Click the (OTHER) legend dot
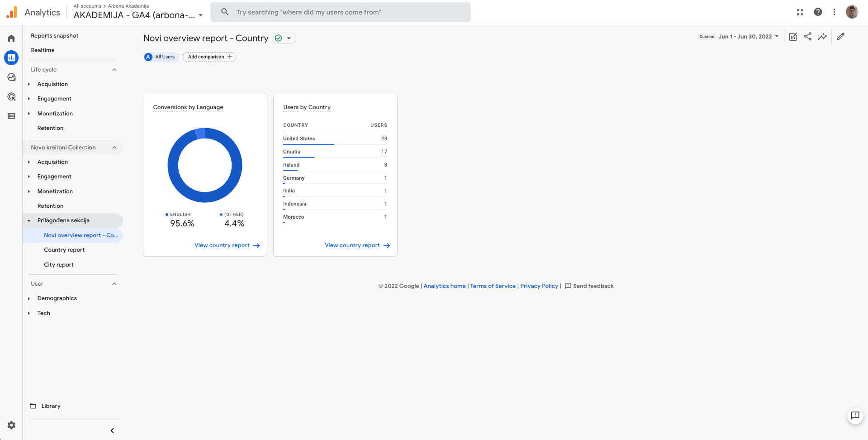Viewport: 868px width, 440px height. [221, 215]
